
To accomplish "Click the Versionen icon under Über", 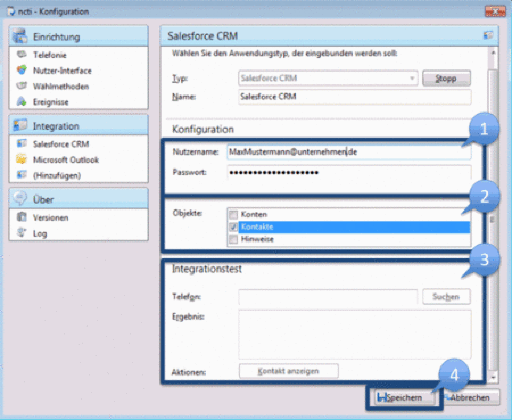I will 22,217.
